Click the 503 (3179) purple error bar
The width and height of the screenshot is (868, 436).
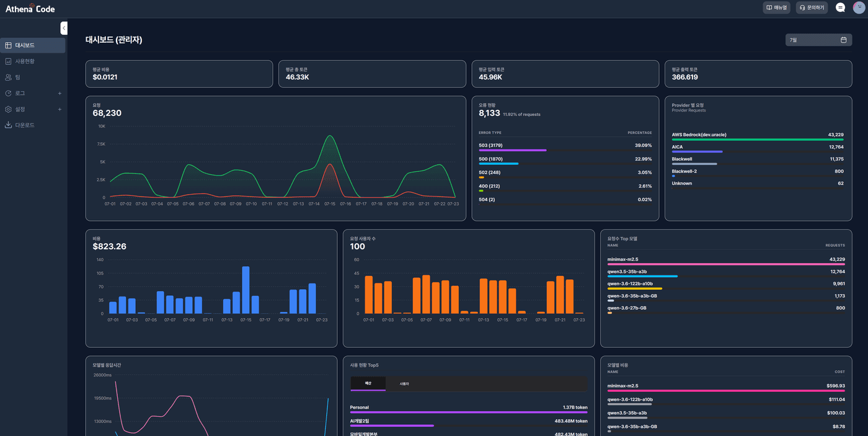[513, 150]
